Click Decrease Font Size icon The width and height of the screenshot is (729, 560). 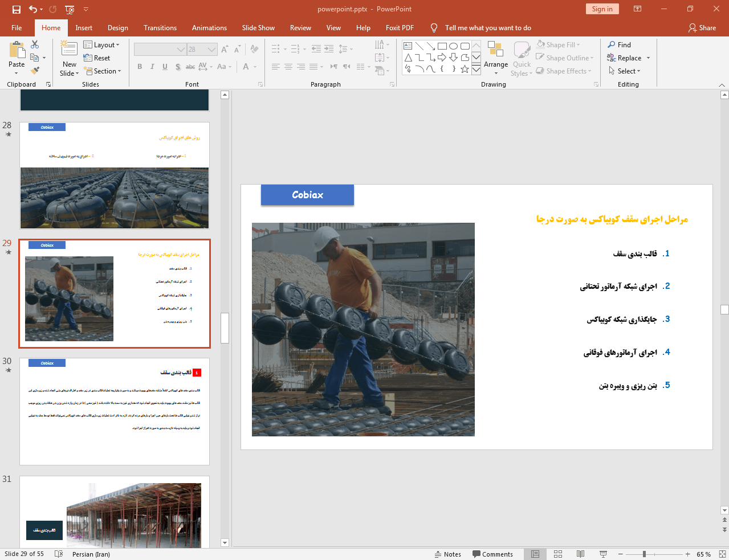click(x=238, y=50)
